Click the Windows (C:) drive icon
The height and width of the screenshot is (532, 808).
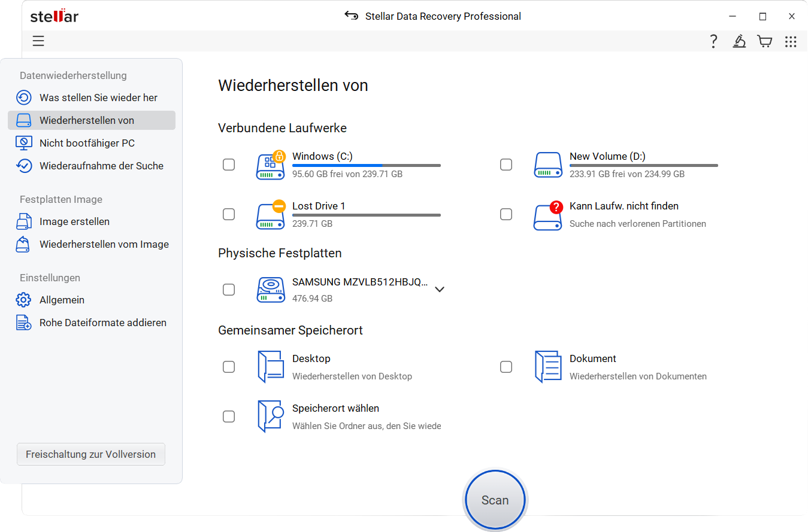pos(271,165)
